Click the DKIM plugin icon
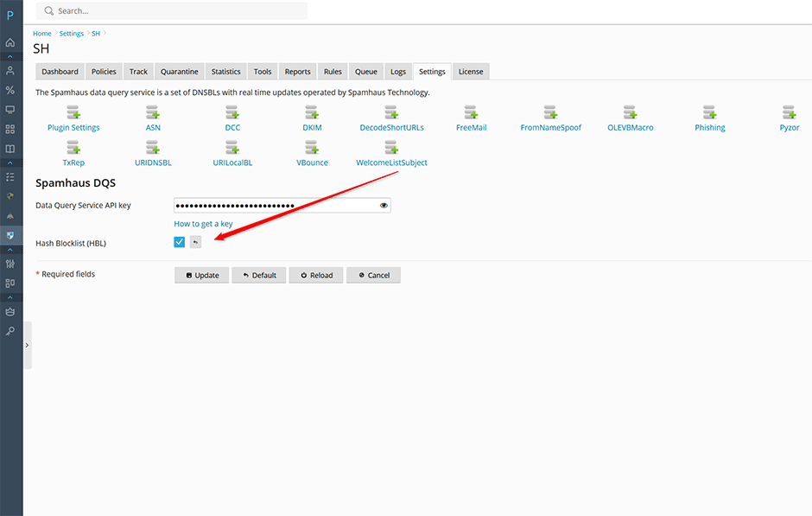Image resolution: width=812 pixels, height=516 pixels. click(312, 112)
